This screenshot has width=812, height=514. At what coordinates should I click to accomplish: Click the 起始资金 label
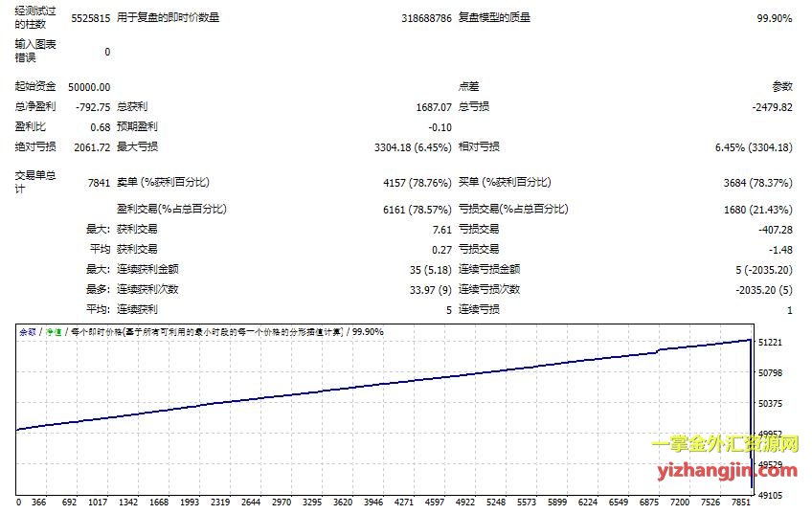click(x=35, y=86)
